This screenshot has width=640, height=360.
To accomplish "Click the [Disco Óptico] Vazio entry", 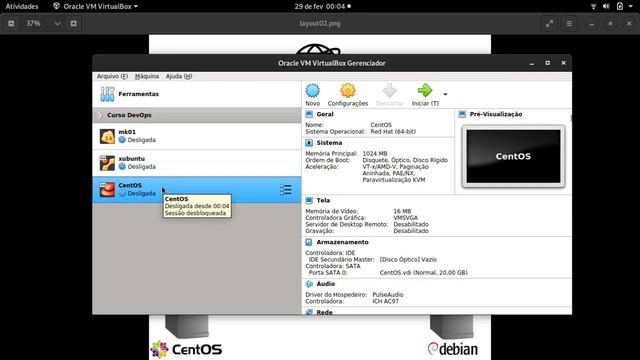I will point(408,260).
